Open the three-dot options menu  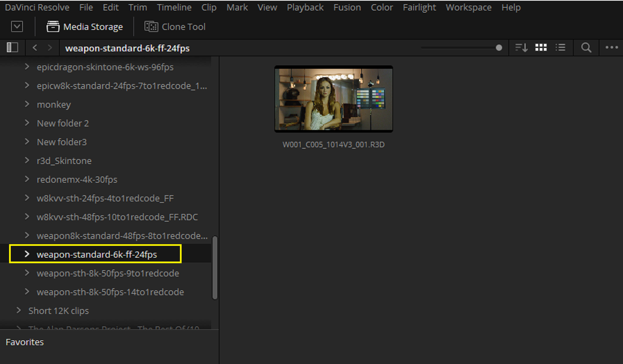(611, 48)
